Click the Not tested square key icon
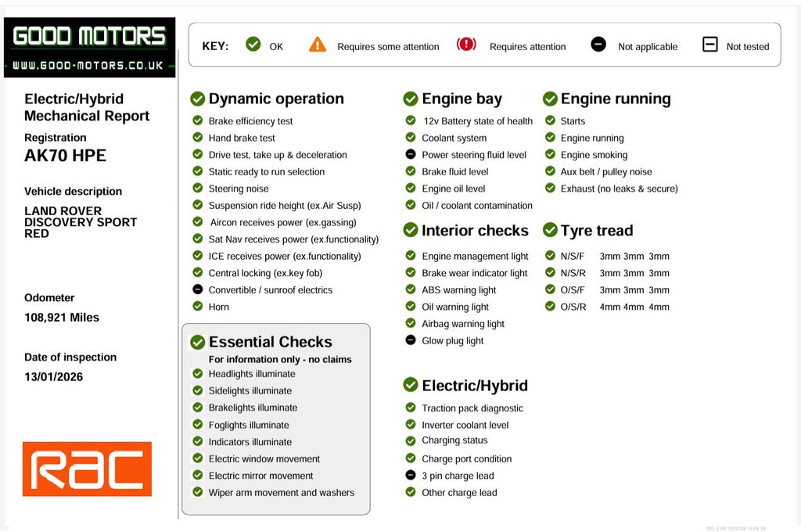801x532 pixels. 709,45
